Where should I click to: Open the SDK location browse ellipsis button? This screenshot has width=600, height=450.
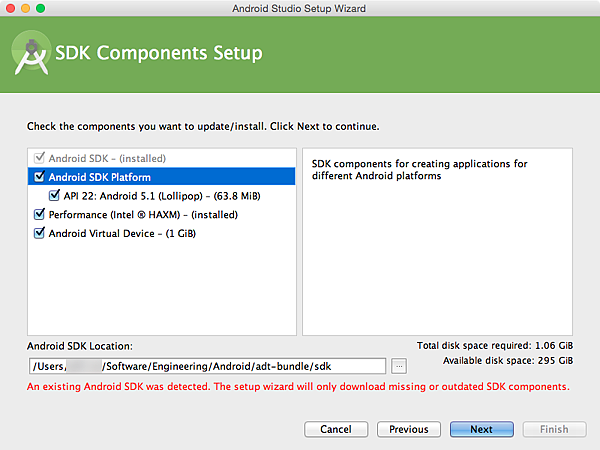pos(398,366)
